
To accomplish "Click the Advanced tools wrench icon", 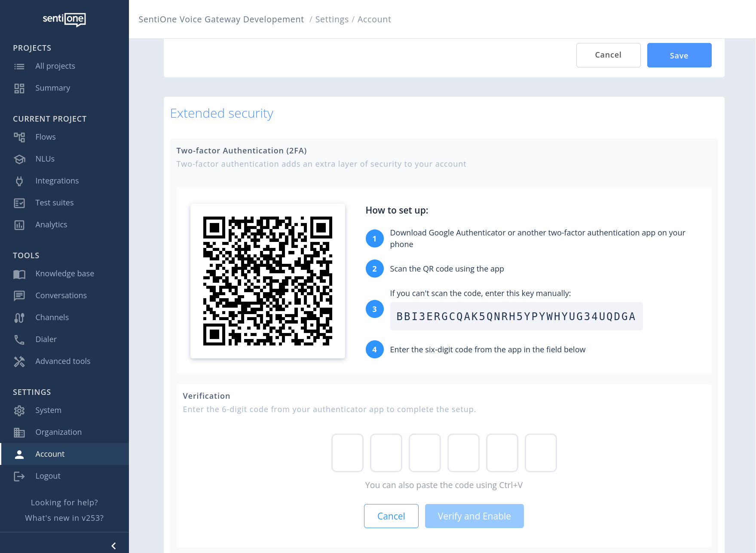I will 19,361.
